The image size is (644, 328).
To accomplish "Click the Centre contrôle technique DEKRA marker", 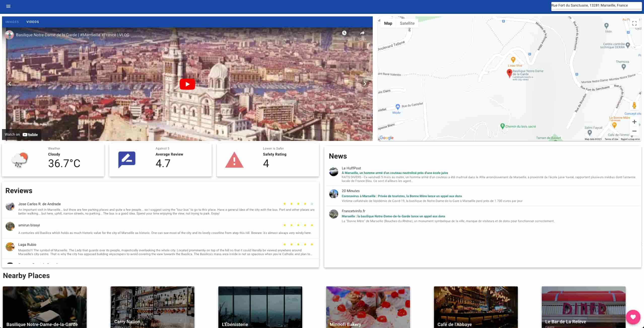I will click(628, 45).
